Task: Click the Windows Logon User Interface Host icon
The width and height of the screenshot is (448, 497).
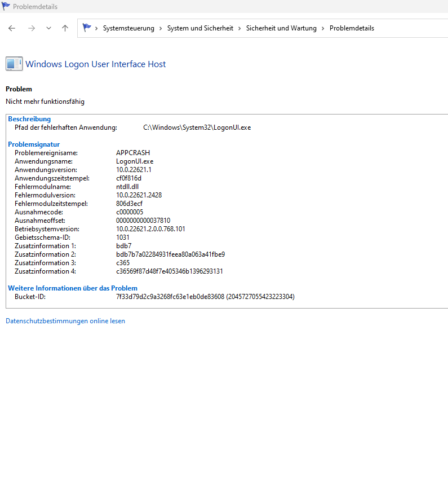Action: (x=14, y=64)
